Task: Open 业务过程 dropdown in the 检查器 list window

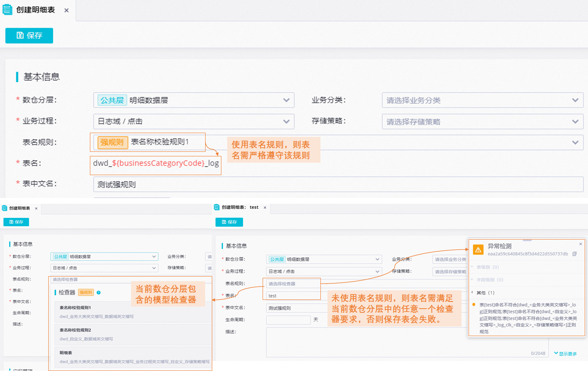Action: point(104,268)
